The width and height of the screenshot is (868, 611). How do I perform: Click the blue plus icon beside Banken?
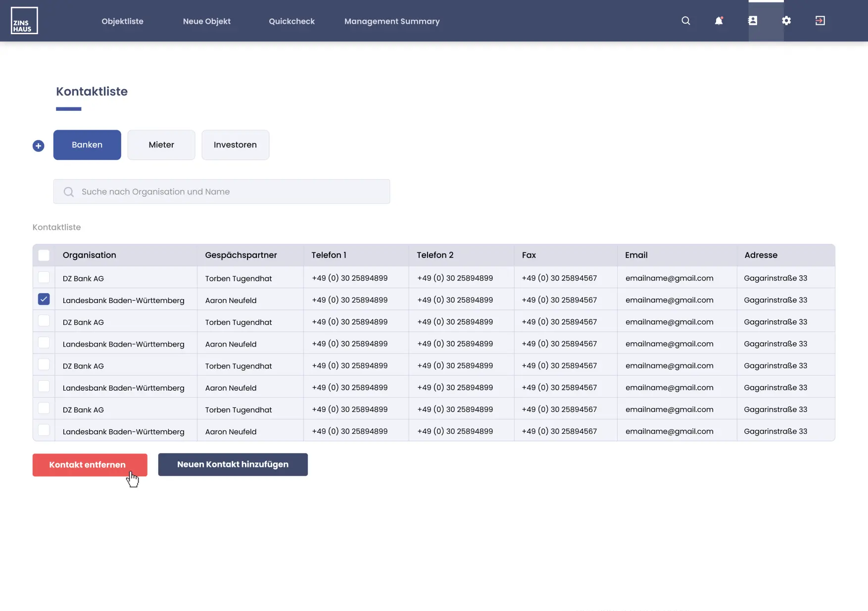point(39,146)
